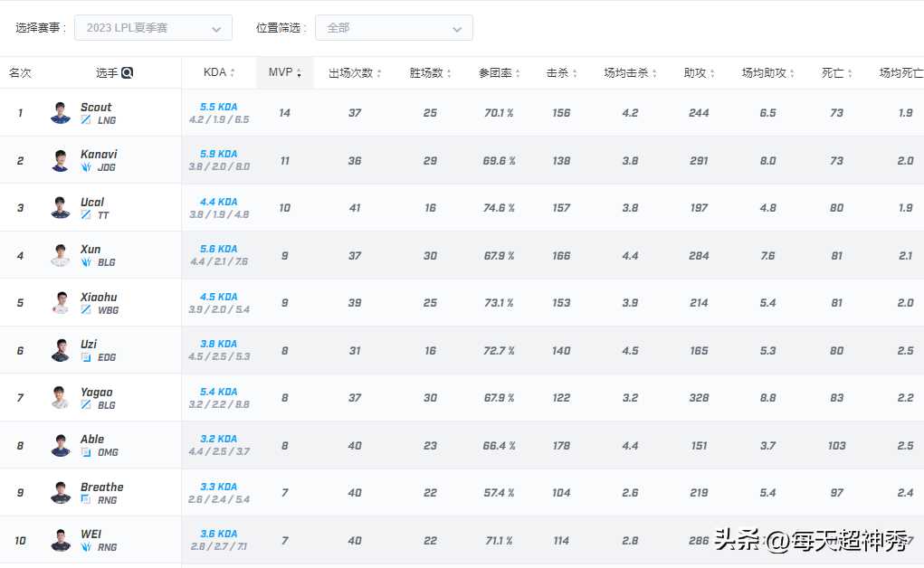Open the 位置筛选 position filter dropdown
The height and width of the screenshot is (568, 924).
(394, 28)
